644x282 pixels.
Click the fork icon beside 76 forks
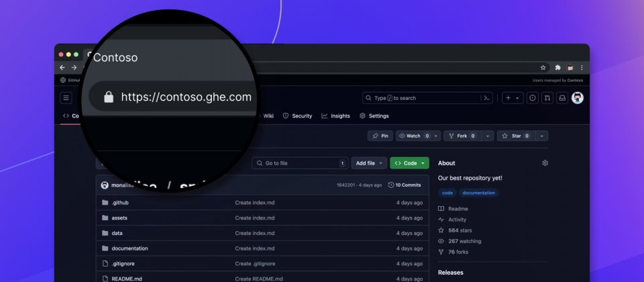441,252
